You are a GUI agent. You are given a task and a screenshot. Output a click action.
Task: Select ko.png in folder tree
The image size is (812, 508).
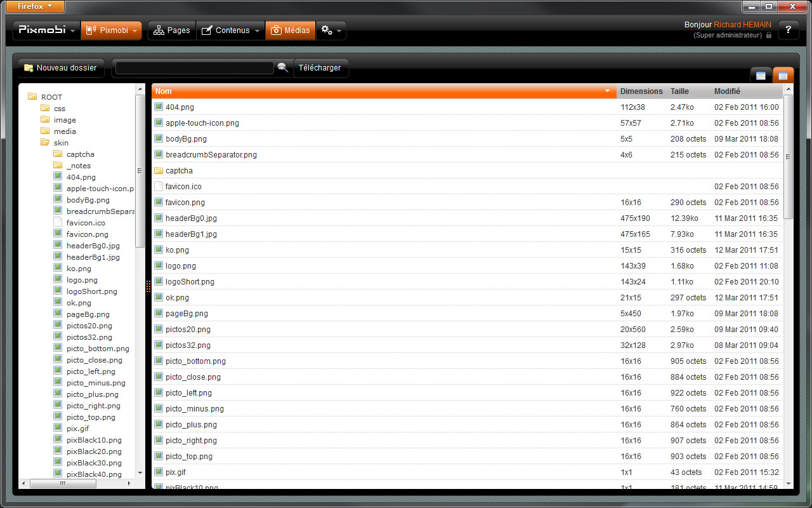tap(79, 269)
